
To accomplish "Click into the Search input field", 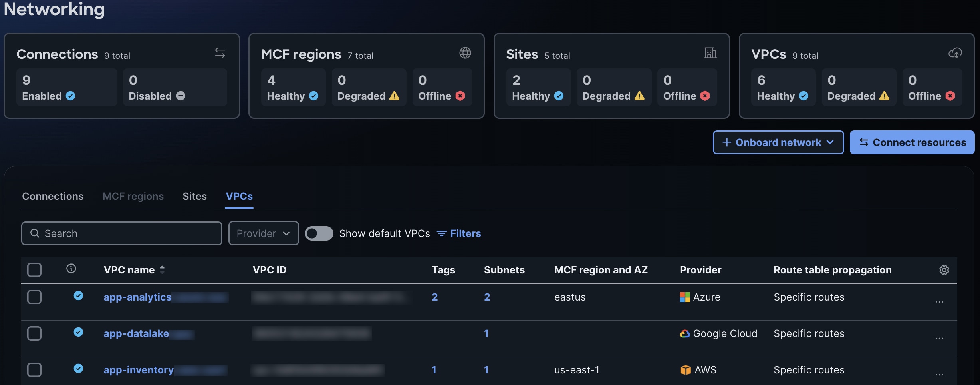I will coord(122,233).
